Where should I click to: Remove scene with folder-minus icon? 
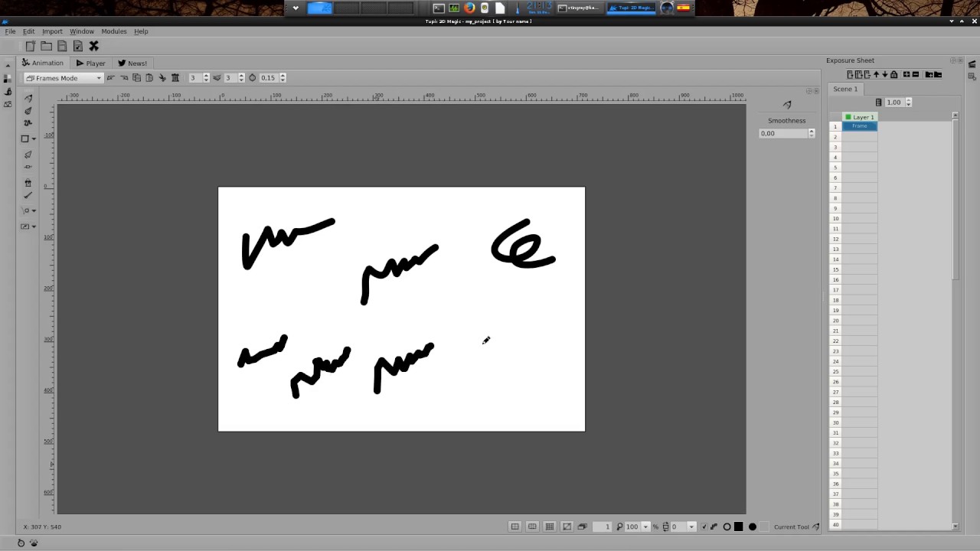tap(938, 74)
